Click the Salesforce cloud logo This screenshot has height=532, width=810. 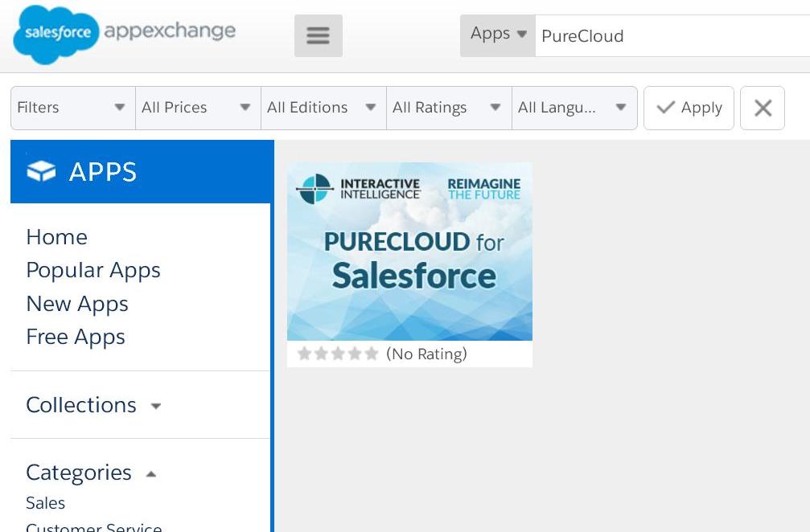pos(56,34)
